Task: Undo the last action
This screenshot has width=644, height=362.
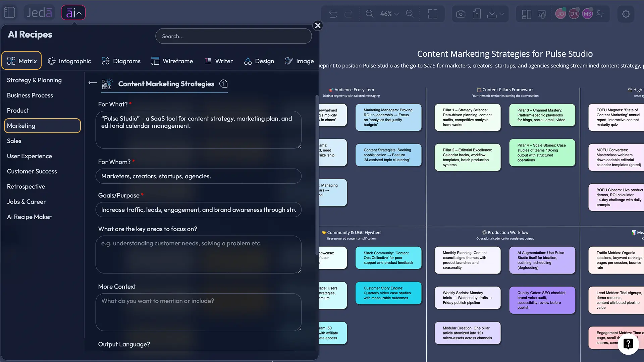Action: tap(333, 14)
